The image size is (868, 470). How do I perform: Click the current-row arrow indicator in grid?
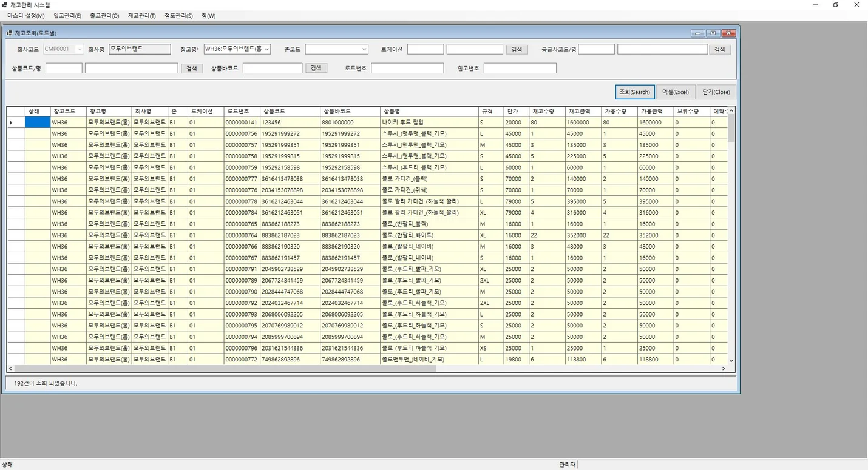click(x=12, y=123)
